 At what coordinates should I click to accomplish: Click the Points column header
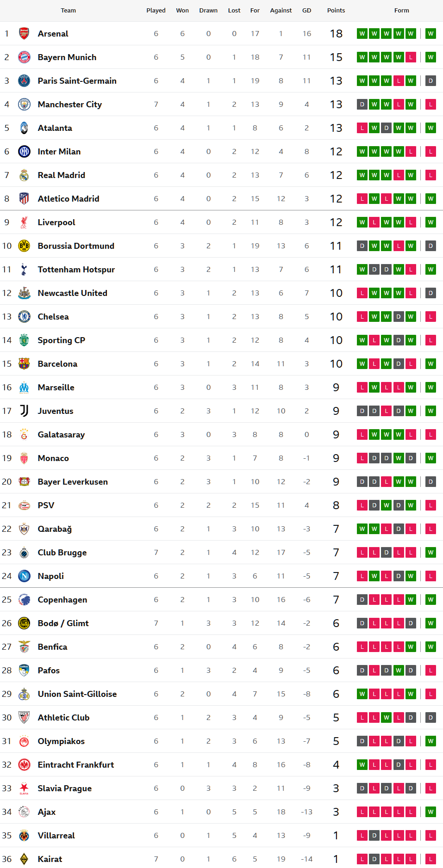[x=336, y=10]
